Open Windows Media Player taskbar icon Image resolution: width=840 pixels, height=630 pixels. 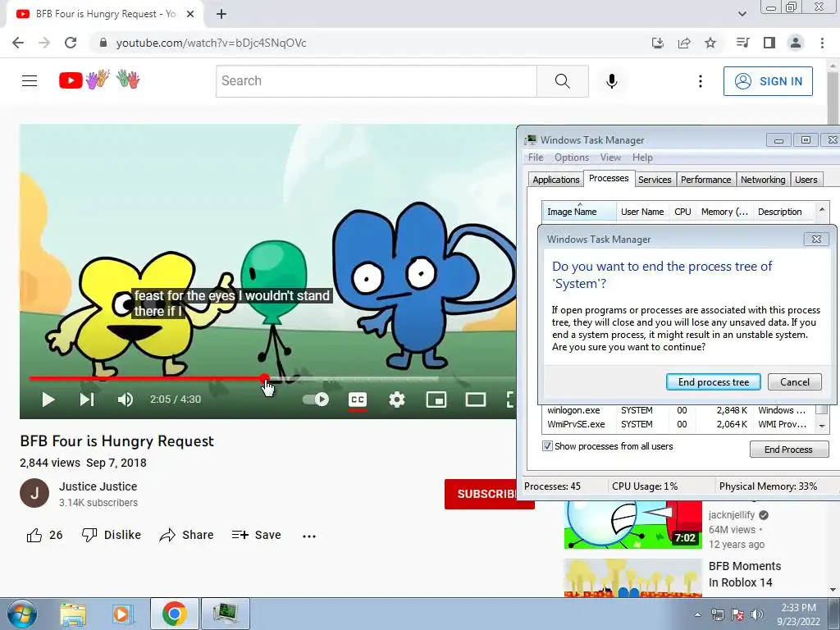coord(123,614)
